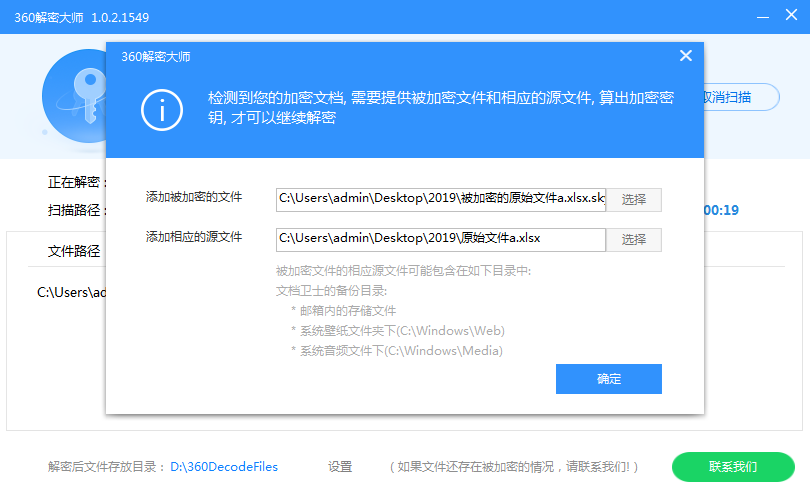Image resolution: width=810 pixels, height=496 pixels.
Task: Open the D:\360DecodeFiles output folder link
Action: pyautogui.click(x=224, y=467)
